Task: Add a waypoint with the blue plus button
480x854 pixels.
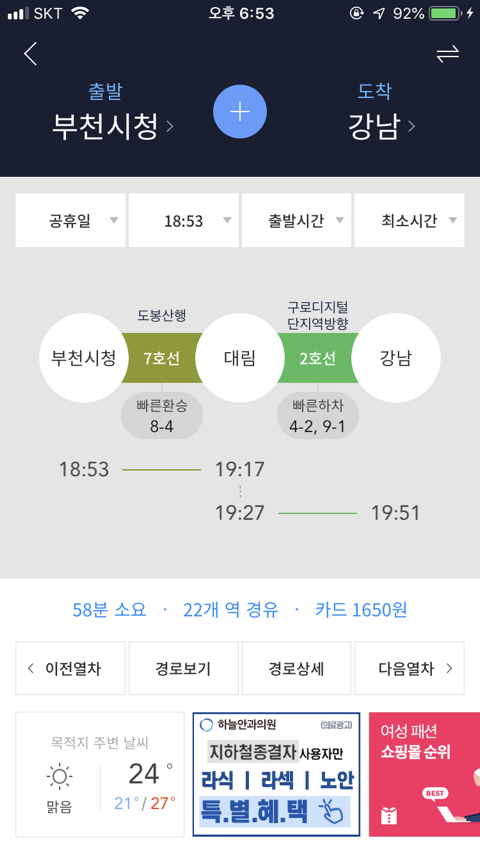Action: [x=240, y=112]
